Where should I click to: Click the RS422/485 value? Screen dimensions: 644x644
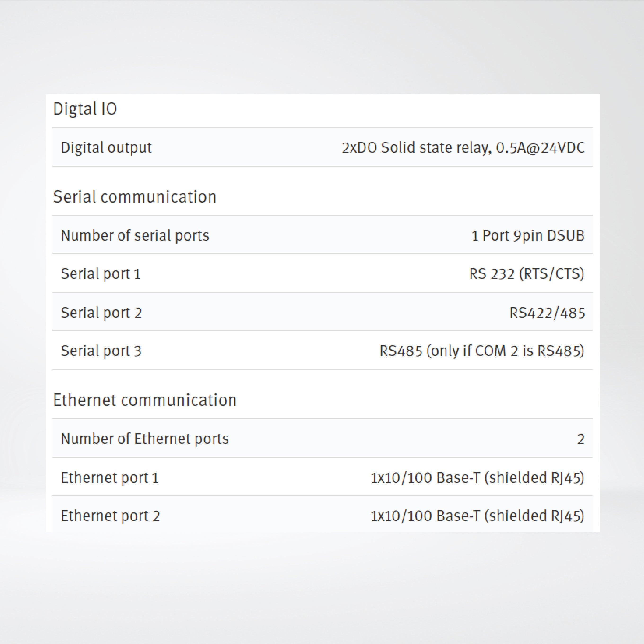[547, 313]
